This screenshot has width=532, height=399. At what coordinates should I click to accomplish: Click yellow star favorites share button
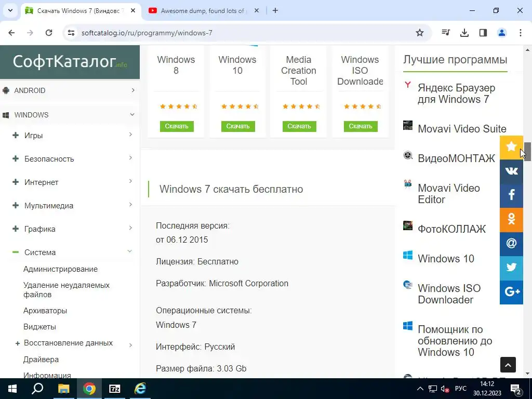click(511, 147)
